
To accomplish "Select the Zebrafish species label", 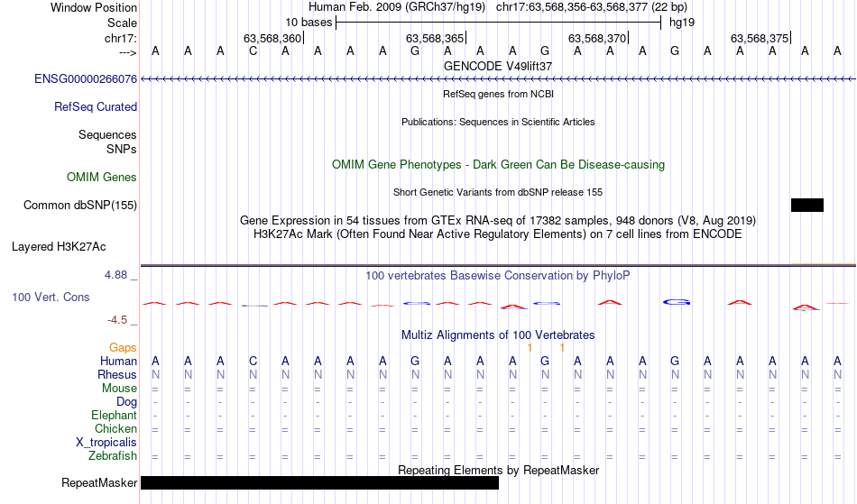I will (113, 455).
